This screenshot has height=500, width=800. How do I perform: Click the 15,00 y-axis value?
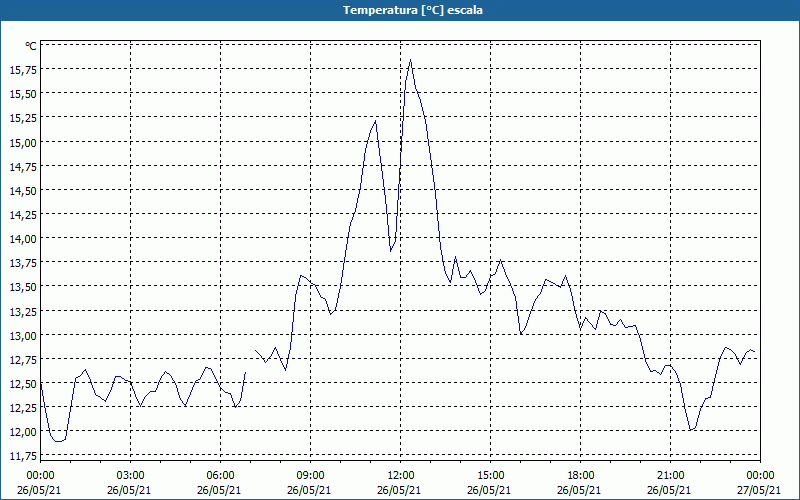pyautogui.click(x=23, y=142)
